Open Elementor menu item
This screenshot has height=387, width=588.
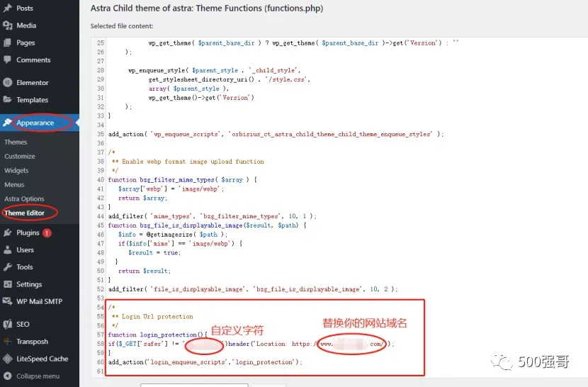33,82
